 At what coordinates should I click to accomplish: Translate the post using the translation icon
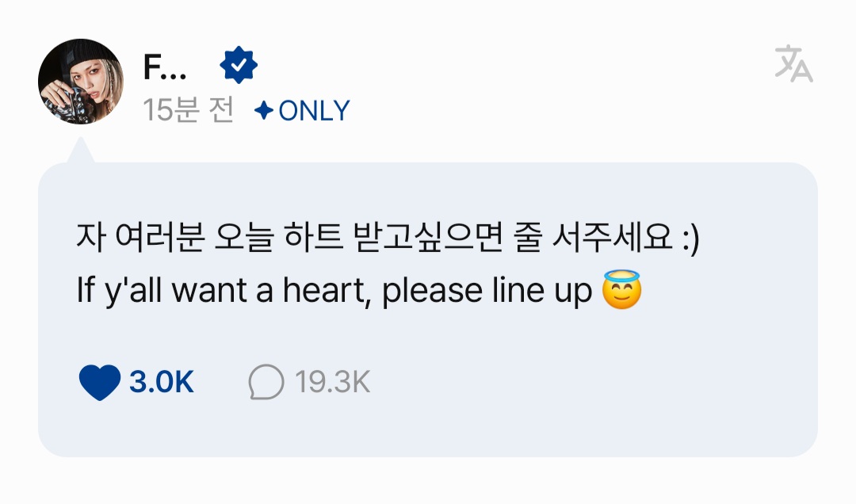[793, 63]
